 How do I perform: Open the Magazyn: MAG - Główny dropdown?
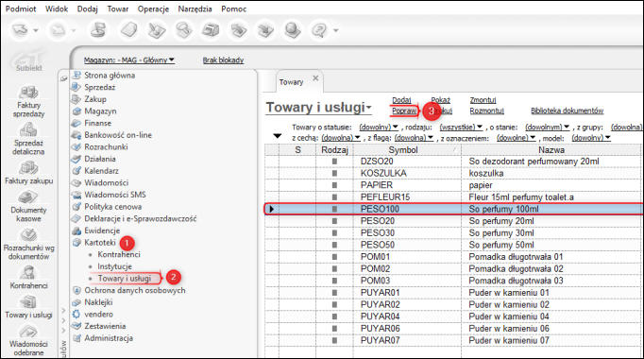tap(129, 60)
